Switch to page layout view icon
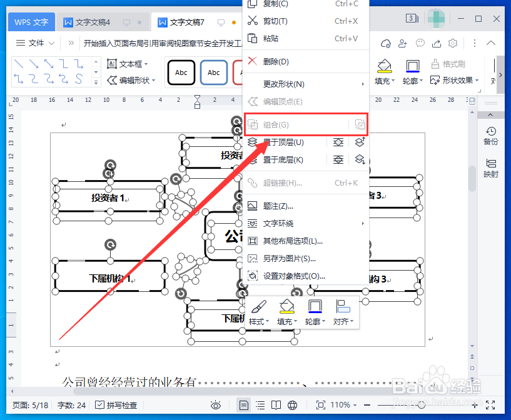The image size is (511, 420). (243, 405)
